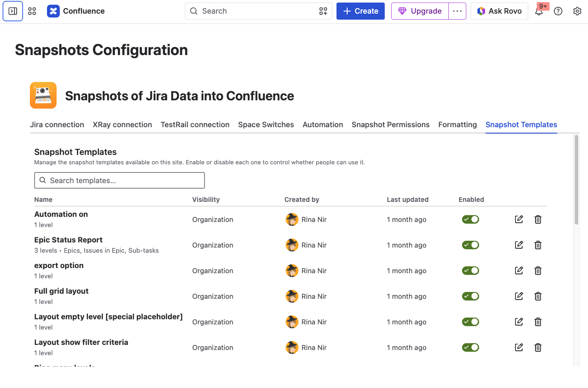Click the Upgrade button

click(420, 11)
